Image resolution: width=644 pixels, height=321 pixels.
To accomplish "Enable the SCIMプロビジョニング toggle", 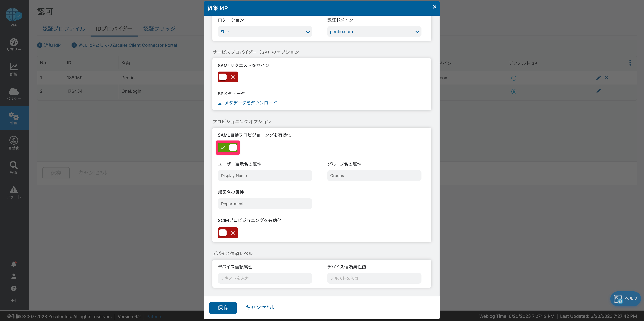I will coord(228,233).
